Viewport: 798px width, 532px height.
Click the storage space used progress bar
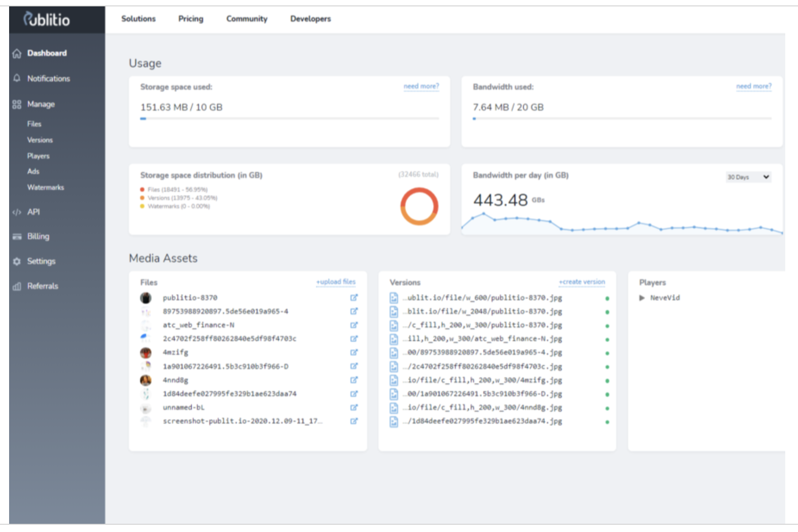[290, 118]
